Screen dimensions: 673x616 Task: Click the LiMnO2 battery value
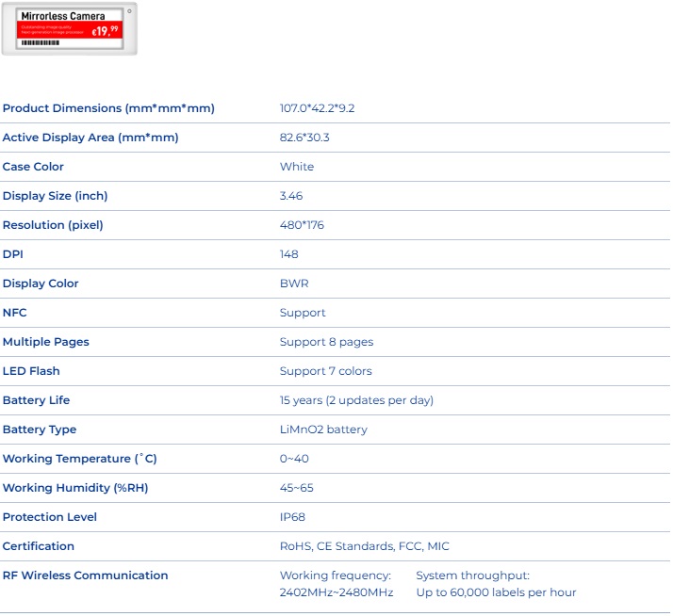pos(323,430)
